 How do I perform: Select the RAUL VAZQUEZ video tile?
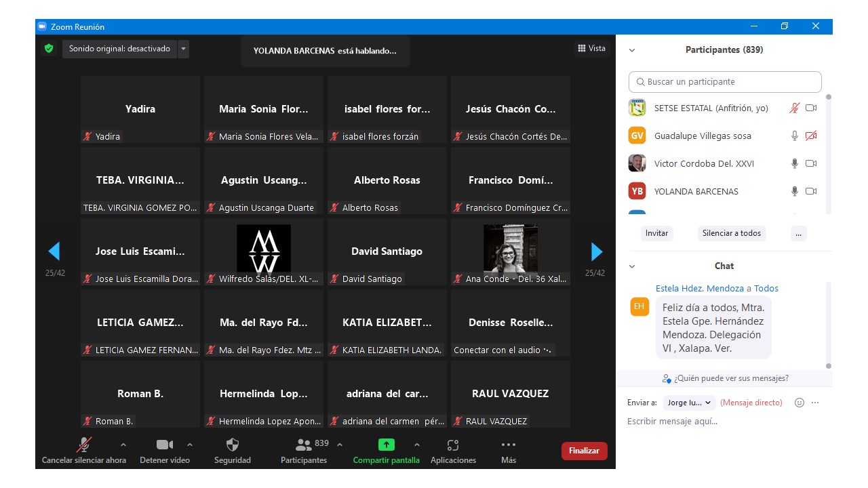tap(511, 394)
